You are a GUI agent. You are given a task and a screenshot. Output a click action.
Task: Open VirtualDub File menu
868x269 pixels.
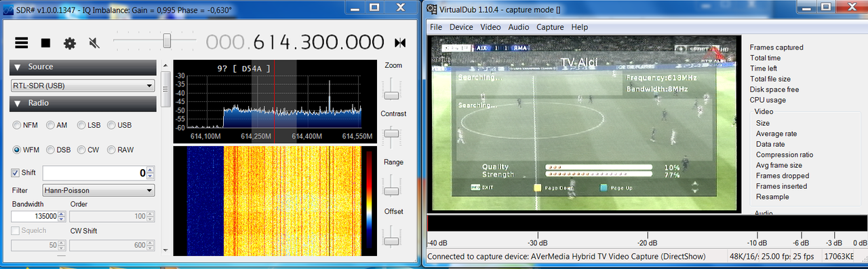tap(435, 27)
